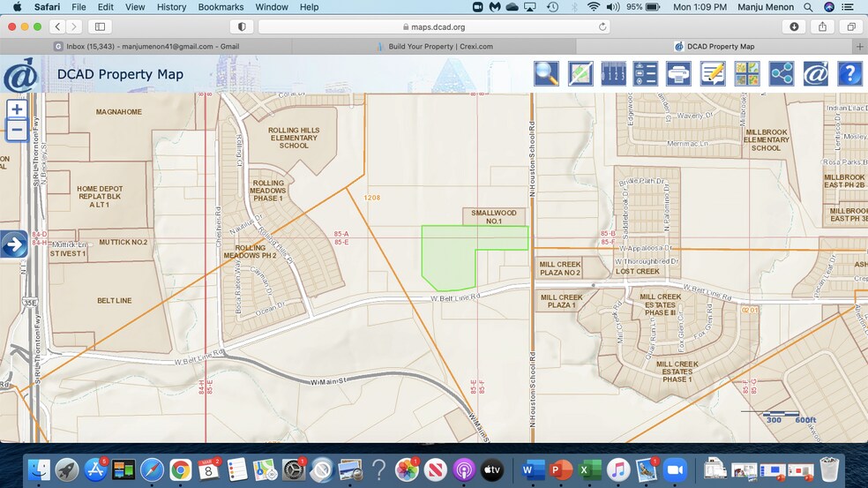This screenshot has width=868, height=488.
Task: Open Google Chrome from the dock
Action: tap(180, 470)
